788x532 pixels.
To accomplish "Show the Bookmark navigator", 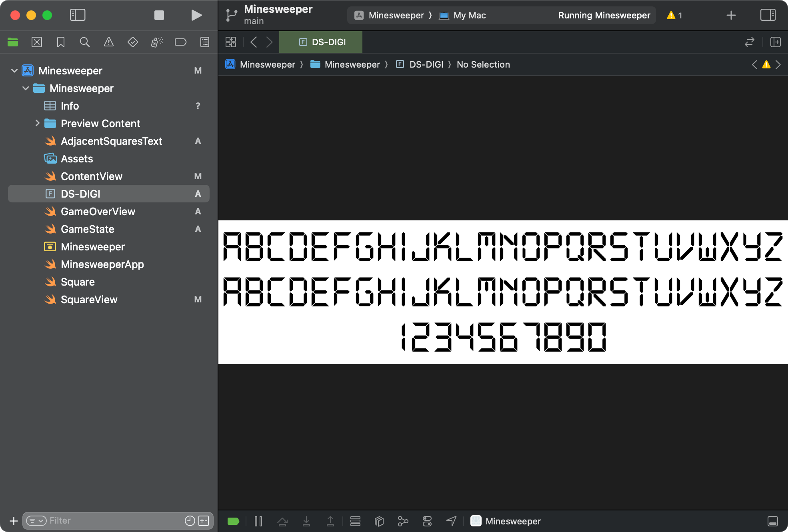I will (x=60, y=42).
